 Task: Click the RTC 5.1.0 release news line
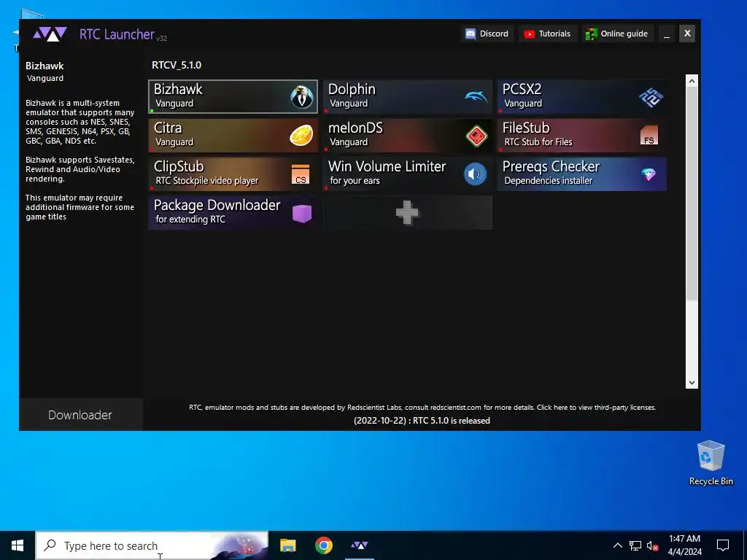tap(422, 421)
